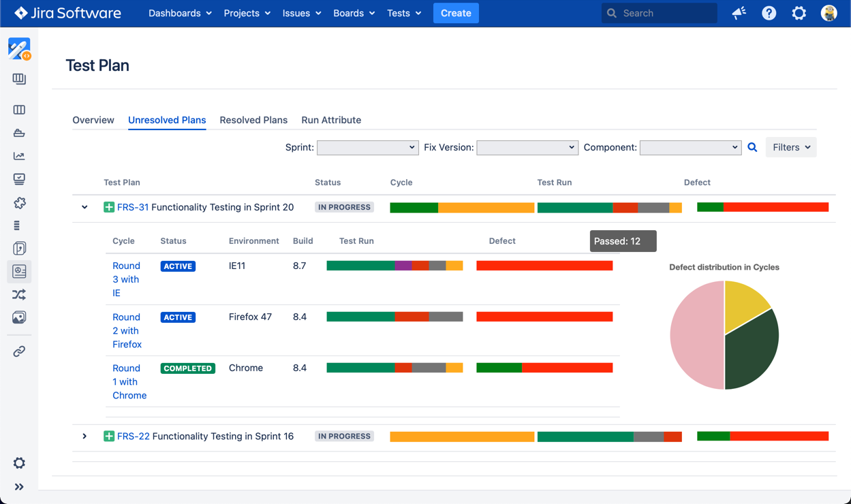The width and height of the screenshot is (851, 504).
Task: Open the Reports chart icon in sidebar
Action: coord(19,156)
